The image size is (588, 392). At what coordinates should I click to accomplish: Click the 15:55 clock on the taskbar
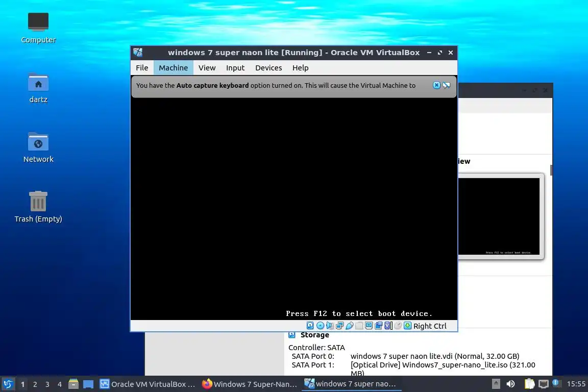click(576, 384)
